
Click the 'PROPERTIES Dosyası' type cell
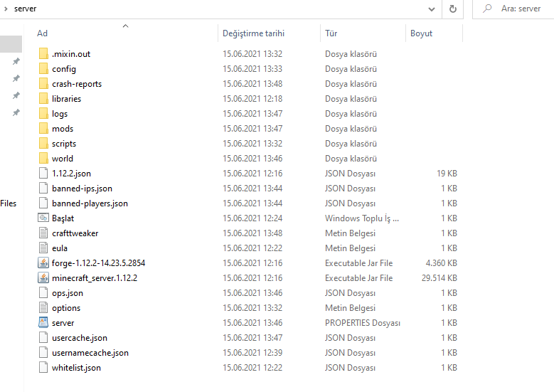coord(363,323)
